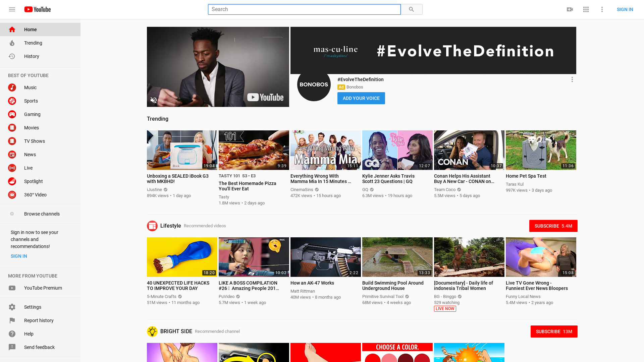The image size is (644, 362).
Task: Focus the Search input field
Action: pyautogui.click(x=304, y=9)
